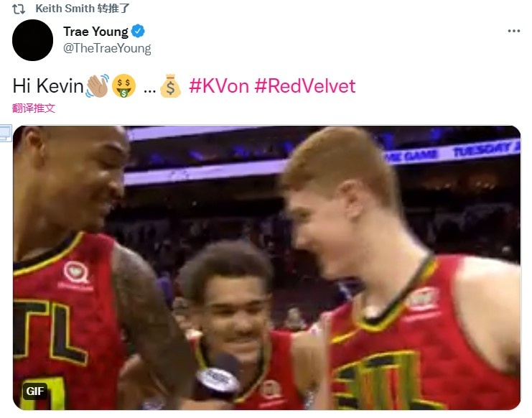Viewport: 532px width, 418px height.
Task: Open Trae Young's round profile avatar
Action: pos(32,40)
